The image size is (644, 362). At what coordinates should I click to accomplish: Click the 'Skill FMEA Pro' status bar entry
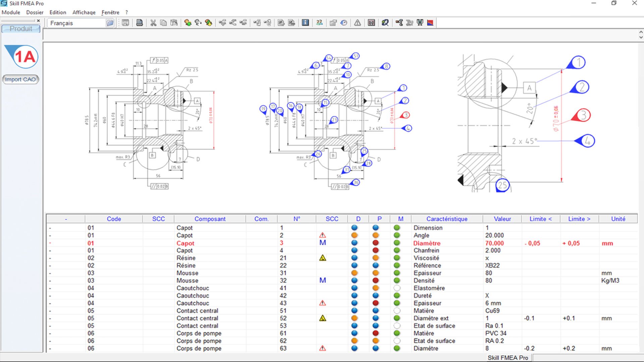pyautogui.click(x=508, y=358)
